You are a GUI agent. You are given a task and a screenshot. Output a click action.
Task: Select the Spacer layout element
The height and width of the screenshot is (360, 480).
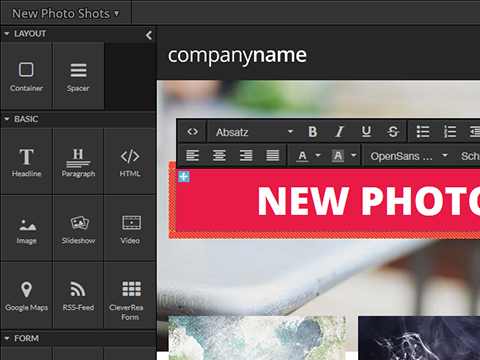(78, 76)
